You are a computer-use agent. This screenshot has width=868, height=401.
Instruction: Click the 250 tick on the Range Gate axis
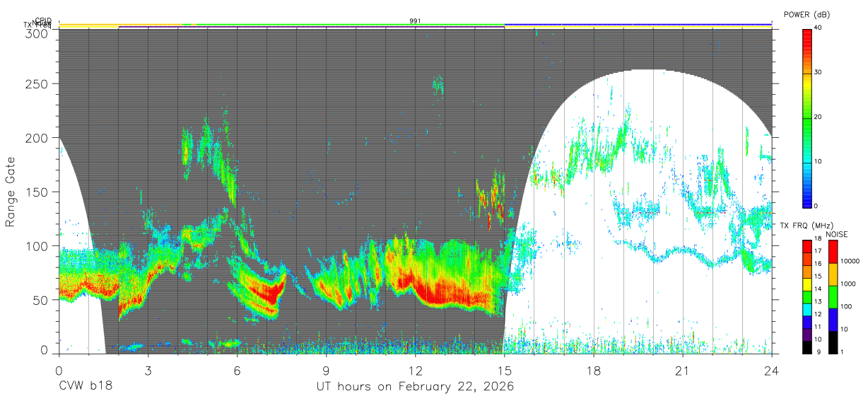click(x=38, y=83)
